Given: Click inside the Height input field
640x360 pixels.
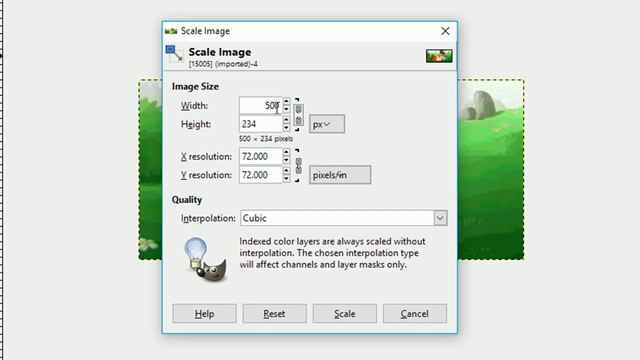Looking at the screenshot, I should [x=260, y=124].
